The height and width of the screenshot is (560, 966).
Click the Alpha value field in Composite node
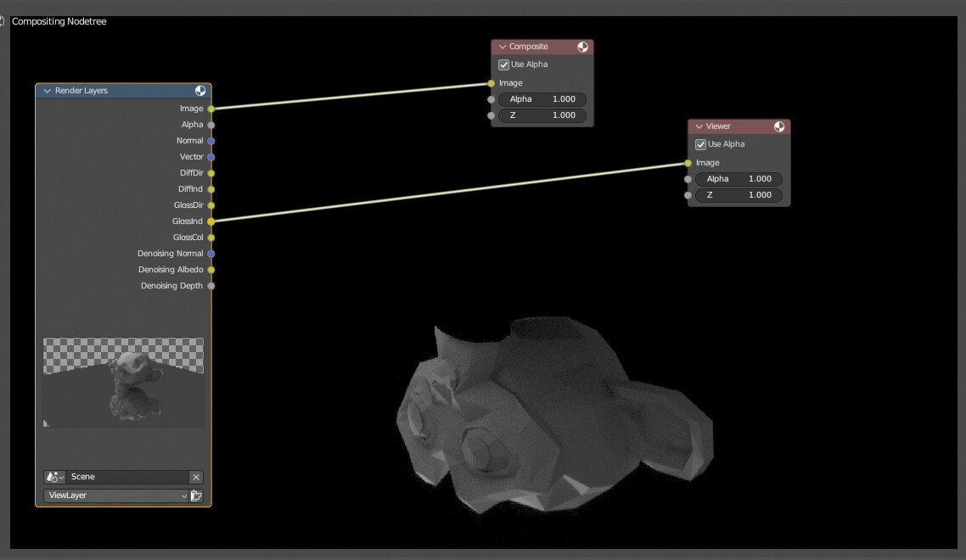pyautogui.click(x=542, y=99)
